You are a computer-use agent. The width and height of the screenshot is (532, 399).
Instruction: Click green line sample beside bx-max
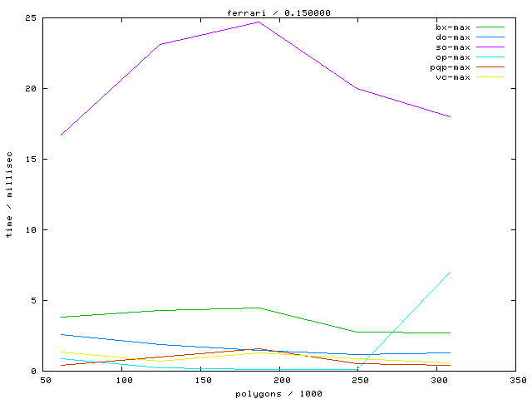pos(490,27)
